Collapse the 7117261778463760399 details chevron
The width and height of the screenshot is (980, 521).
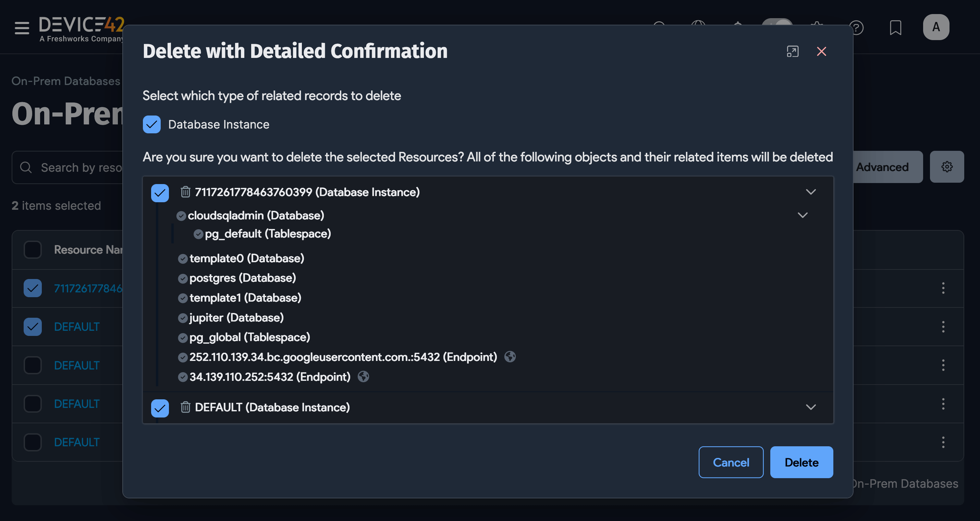point(811,192)
